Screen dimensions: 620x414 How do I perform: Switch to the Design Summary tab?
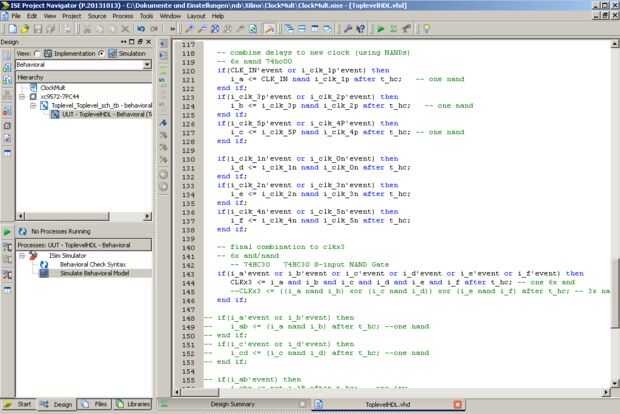pyautogui.click(x=233, y=404)
